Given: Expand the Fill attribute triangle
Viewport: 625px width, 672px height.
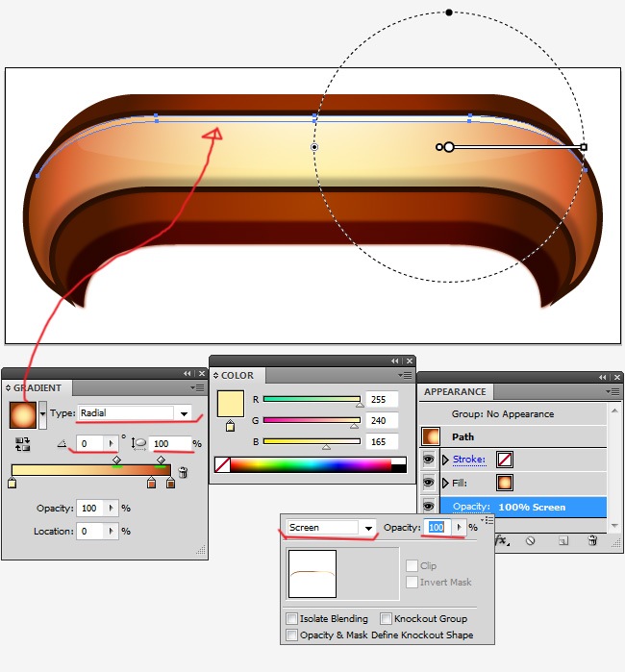Looking at the screenshot, I should click(445, 484).
